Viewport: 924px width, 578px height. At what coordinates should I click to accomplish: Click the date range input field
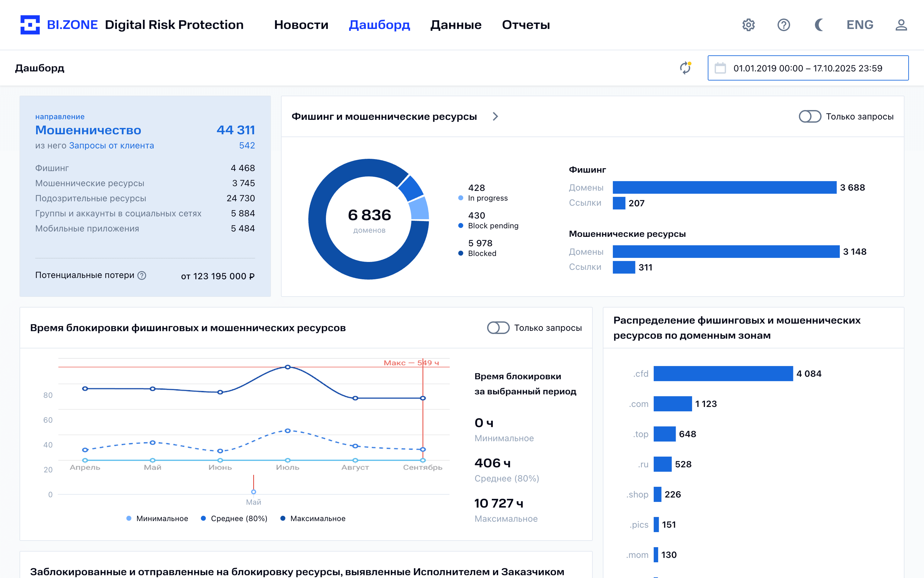coord(808,68)
